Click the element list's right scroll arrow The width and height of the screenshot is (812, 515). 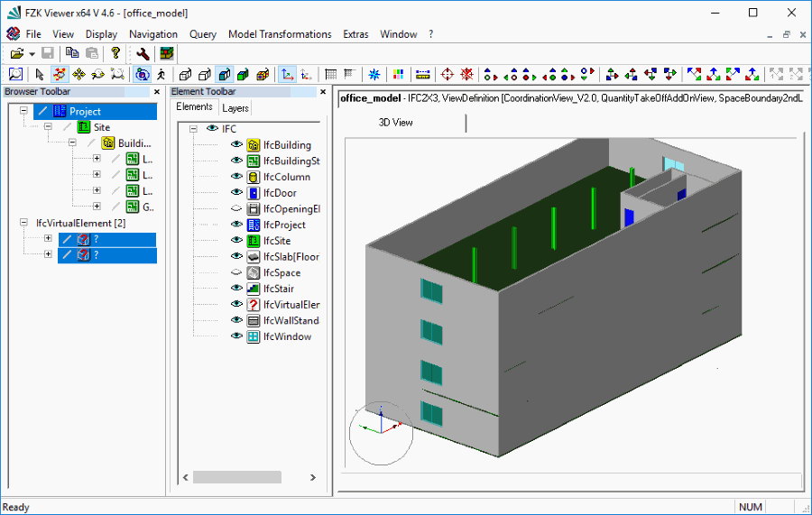click(313, 477)
